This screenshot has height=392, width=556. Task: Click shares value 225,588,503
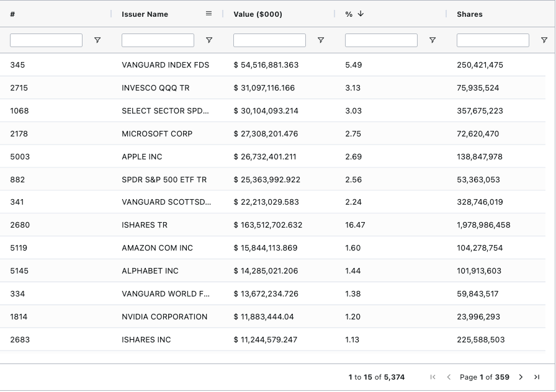click(x=481, y=339)
